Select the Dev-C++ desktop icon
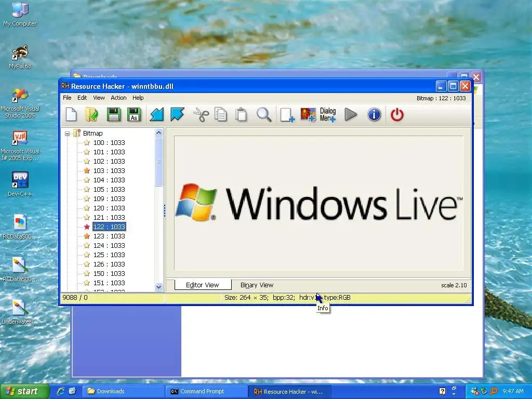The image size is (532, 399). coord(20,184)
